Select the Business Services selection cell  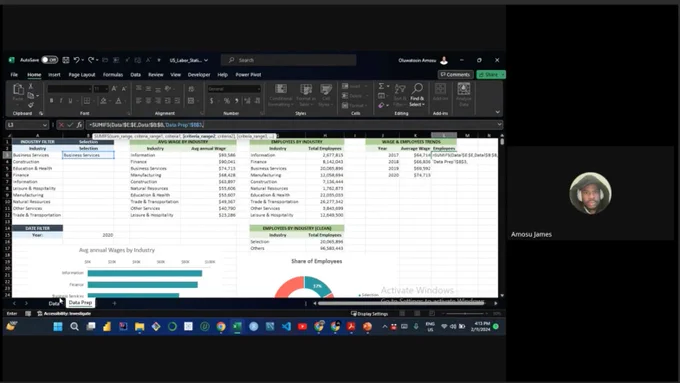(88, 155)
